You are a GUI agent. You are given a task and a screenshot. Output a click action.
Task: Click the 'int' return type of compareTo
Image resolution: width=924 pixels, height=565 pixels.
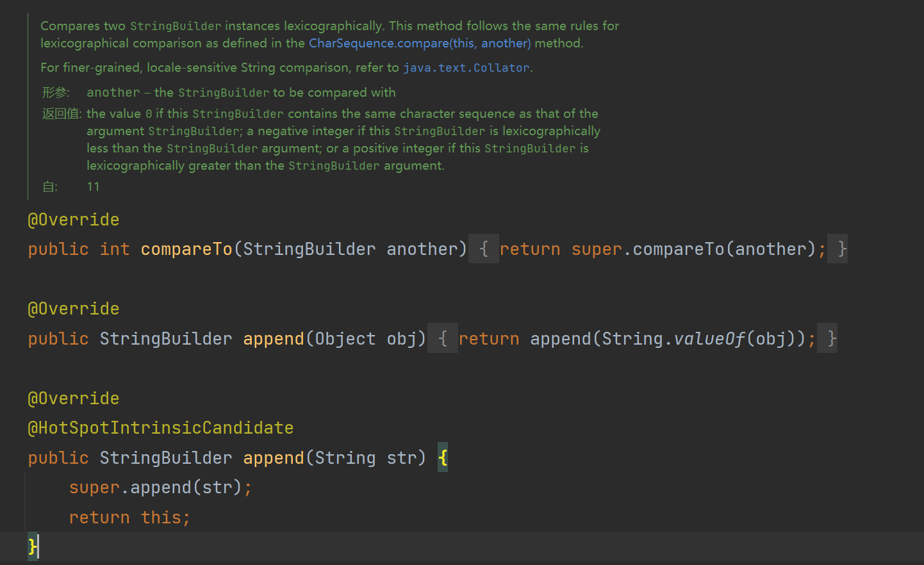(115, 249)
